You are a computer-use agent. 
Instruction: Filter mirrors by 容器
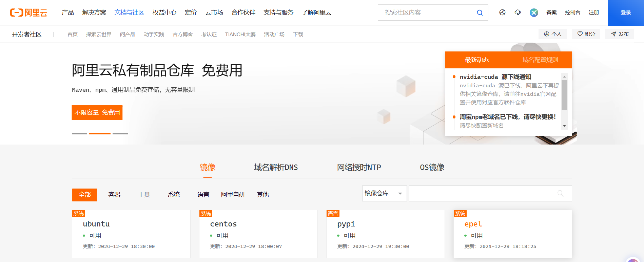tap(114, 195)
